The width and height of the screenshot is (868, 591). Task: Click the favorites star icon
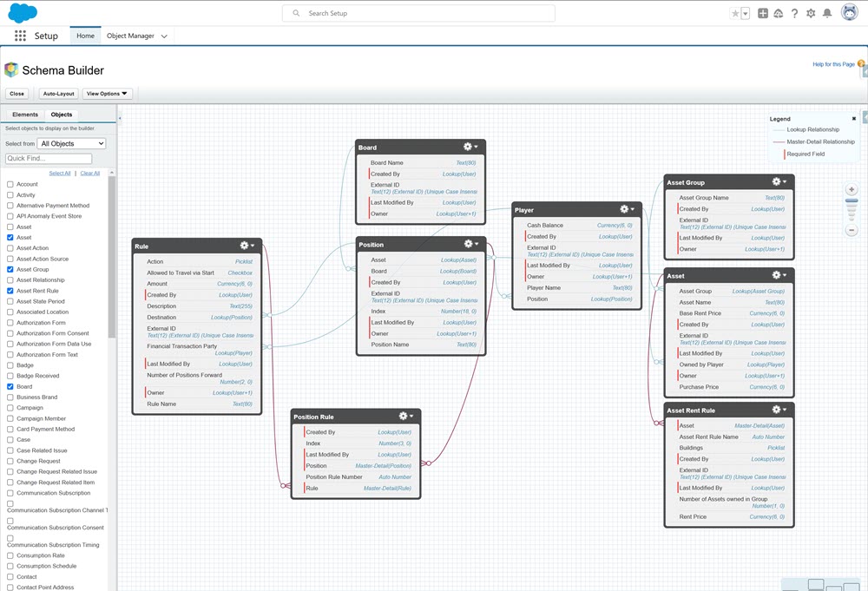735,13
